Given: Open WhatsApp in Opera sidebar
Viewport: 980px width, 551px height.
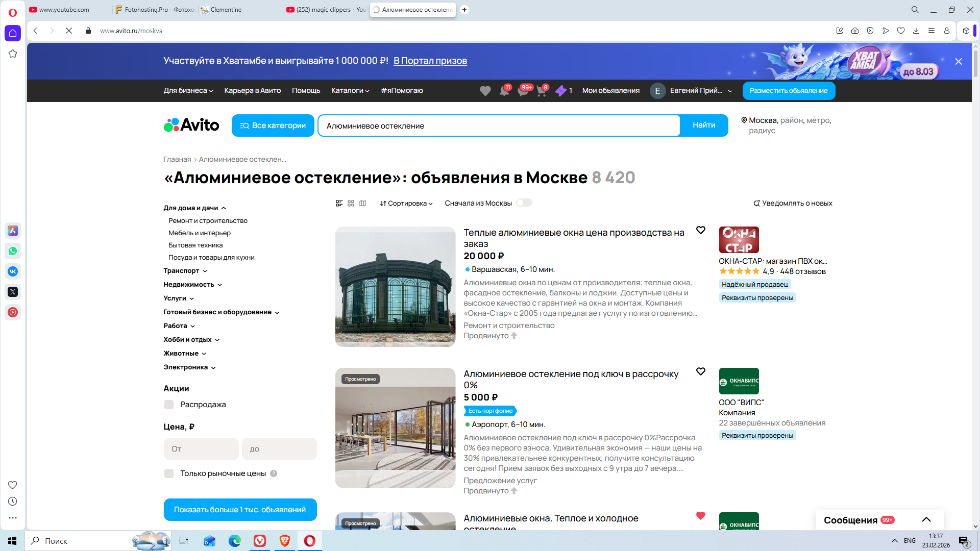Looking at the screenshot, I should [13, 251].
